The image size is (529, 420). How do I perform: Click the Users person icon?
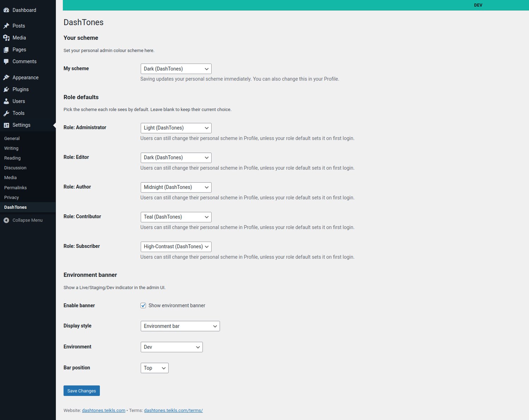(x=6, y=101)
